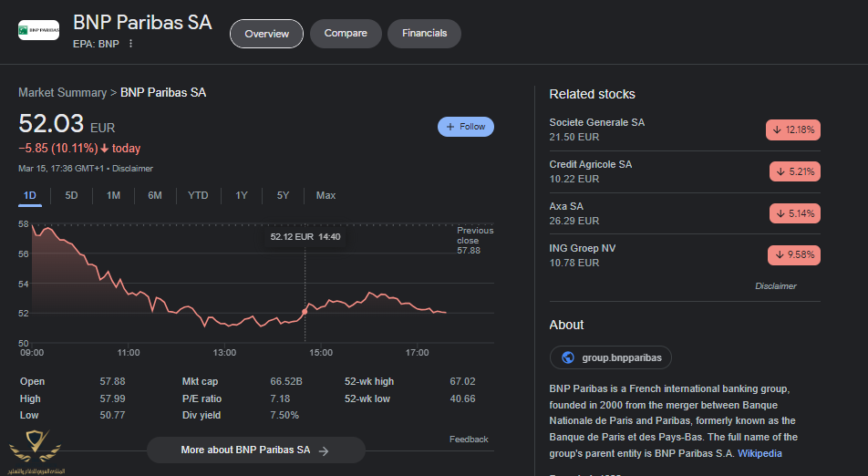Click the Market Summary breadcrumb link
The height and width of the screenshot is (476, 868).
click(x=63, y=92)
